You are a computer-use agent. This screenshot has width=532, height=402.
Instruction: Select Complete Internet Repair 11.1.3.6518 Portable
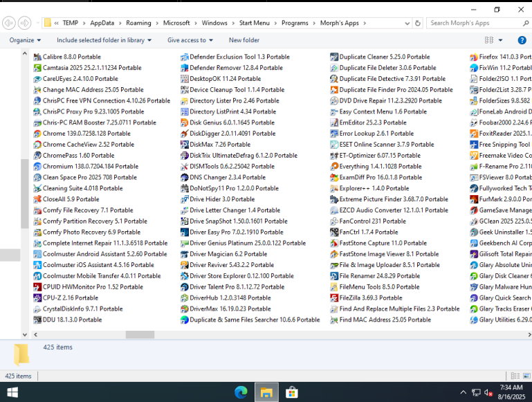pyautogui.click(x=101, y=244)
